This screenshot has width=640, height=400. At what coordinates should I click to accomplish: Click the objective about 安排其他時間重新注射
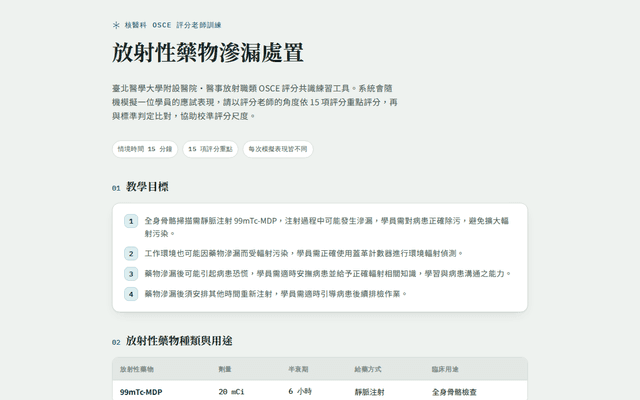coord(276,294)
